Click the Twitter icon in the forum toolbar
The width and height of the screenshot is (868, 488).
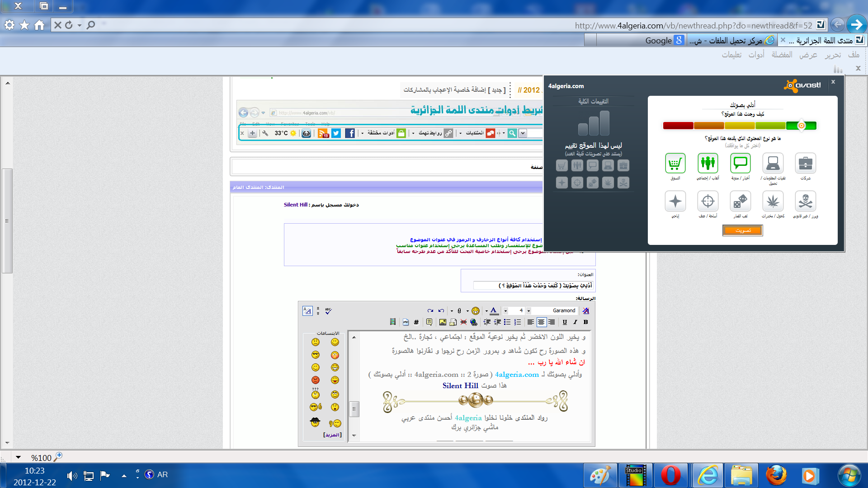pos(336,133)
